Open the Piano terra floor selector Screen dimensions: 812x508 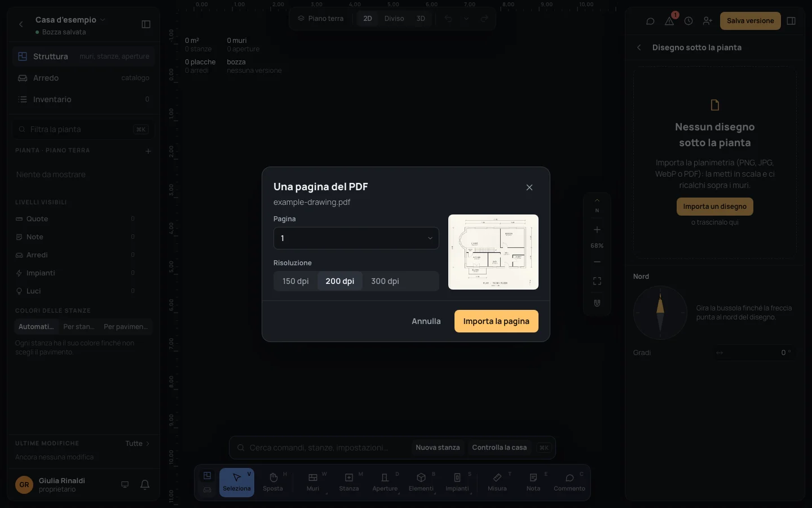321,19
